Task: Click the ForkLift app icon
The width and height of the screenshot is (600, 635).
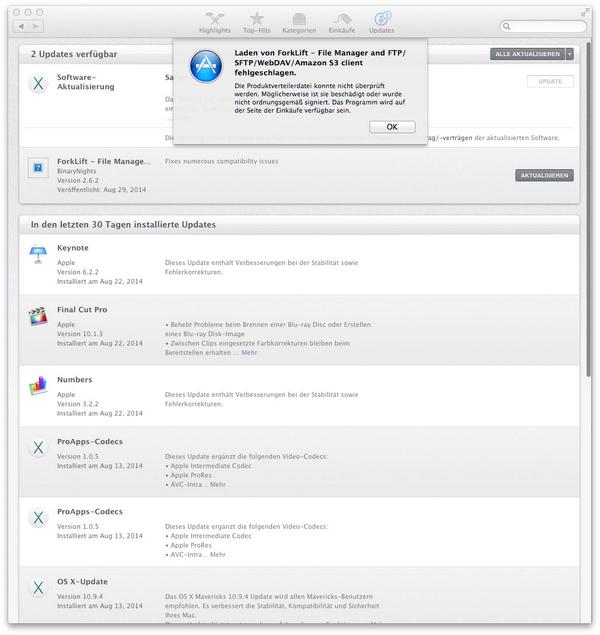Action: pos(38,168)
